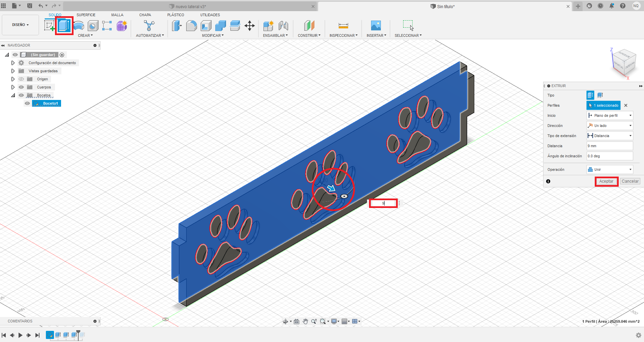Image resolution: width=644 pixels, height=342 pixels.
Task: Toggle visibility of Boceto1
Action: 27,103
